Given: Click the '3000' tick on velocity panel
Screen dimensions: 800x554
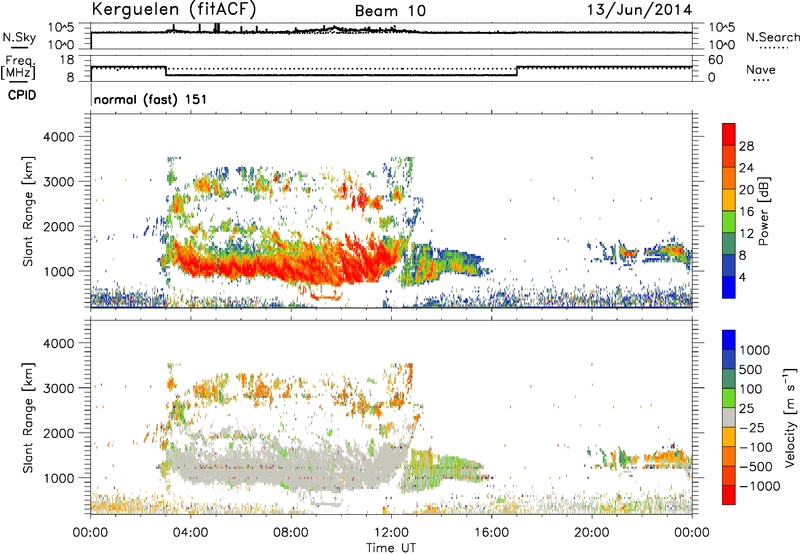Looking at the screenshot, I should pyautogui.click(x=58, y=388).
